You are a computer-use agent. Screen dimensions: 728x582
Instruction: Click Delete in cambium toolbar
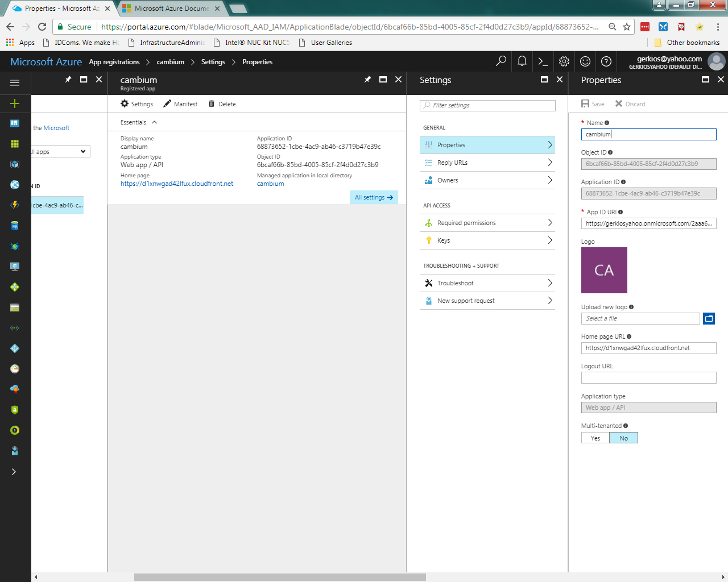222,104
